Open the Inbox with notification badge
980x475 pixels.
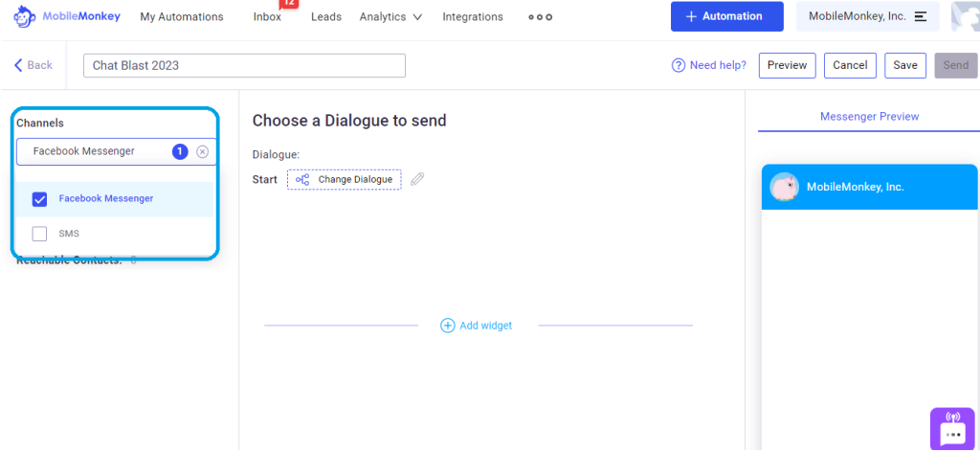tap(268, 17)
